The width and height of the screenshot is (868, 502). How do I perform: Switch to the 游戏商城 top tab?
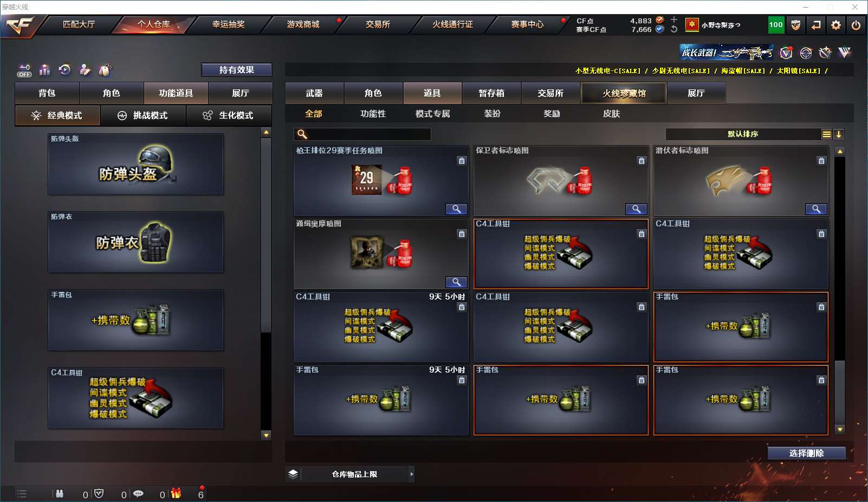coord(303,24)
